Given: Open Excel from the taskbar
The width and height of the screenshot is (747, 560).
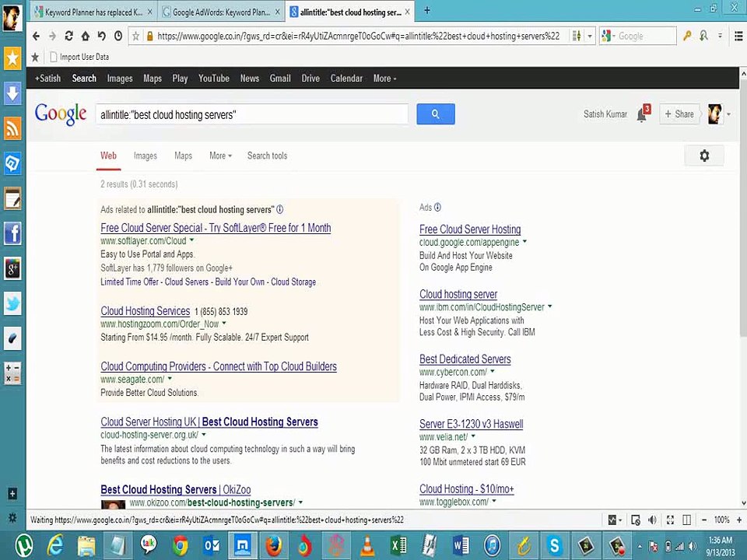Looking at the screenshot, I should click(x=398, y=546).
